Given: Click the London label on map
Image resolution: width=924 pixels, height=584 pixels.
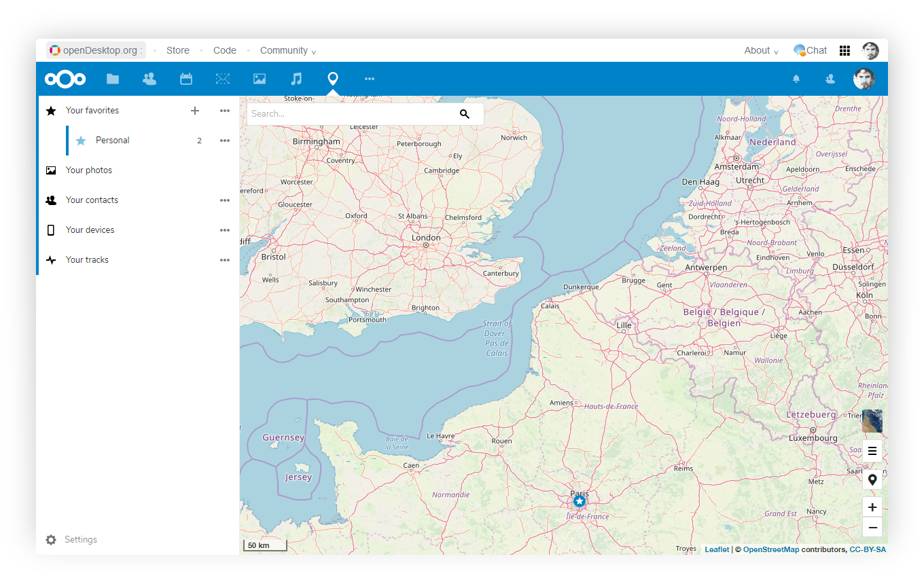Looking at the screenshot, I should [426, 238].
